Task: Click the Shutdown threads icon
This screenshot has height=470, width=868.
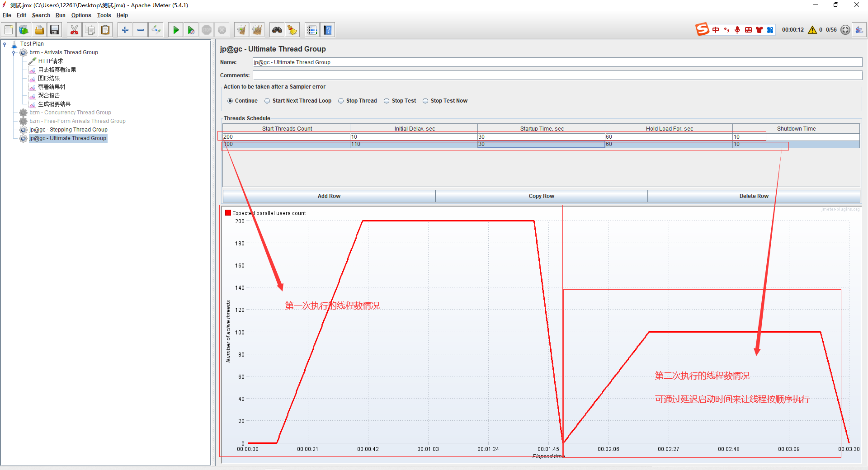Action: [222, 30]
